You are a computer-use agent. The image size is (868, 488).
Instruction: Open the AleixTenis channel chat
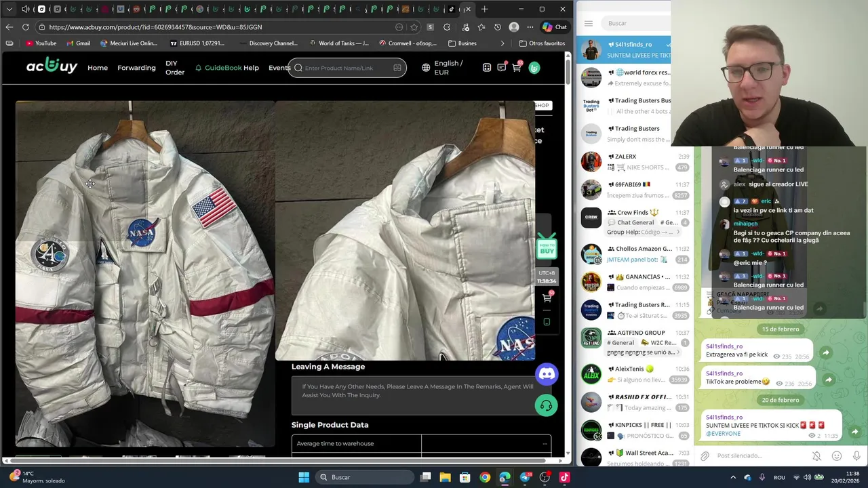[634, 374]
